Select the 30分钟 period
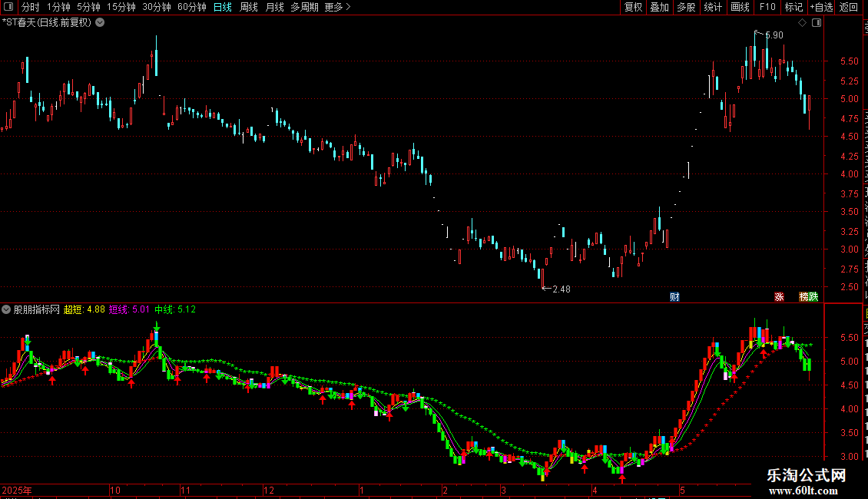 coord(157,7)
